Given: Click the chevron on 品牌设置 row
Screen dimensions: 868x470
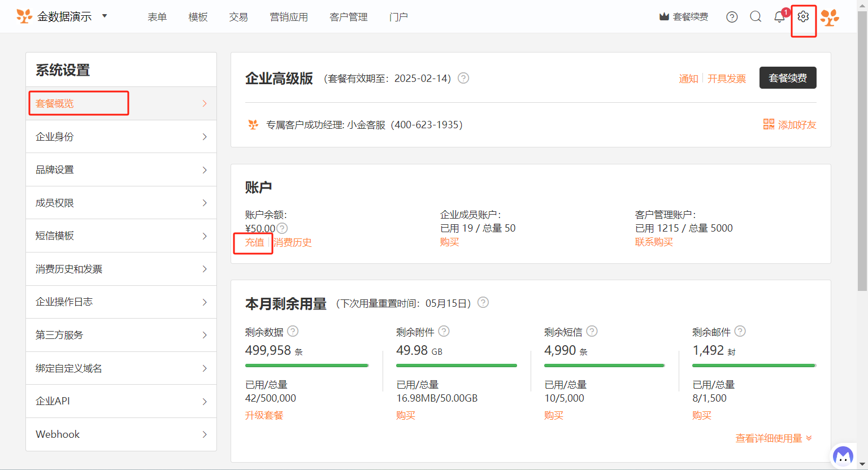Looking at the screenshot, I should tap(205, 169).
